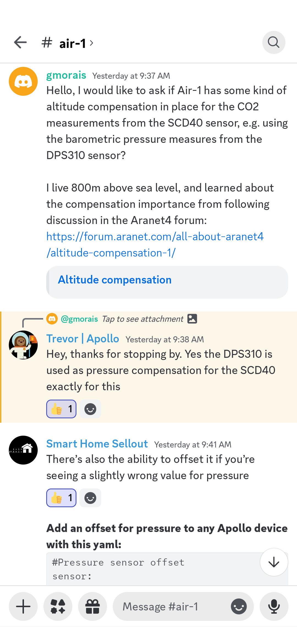Image resolution: width=297 pixels, height=644 pixels.
Task: Add reaction to Trevor's message
Action: click(90, 409)
